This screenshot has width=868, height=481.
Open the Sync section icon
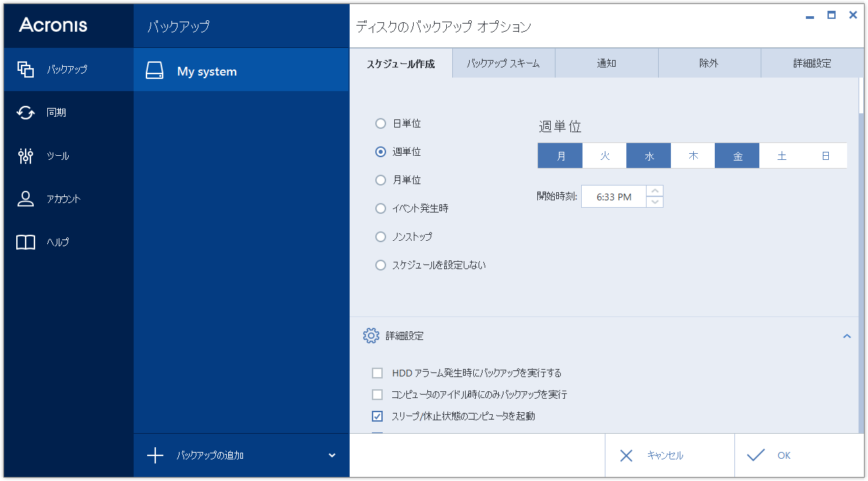pyautogui.click(x=26, y=113)
